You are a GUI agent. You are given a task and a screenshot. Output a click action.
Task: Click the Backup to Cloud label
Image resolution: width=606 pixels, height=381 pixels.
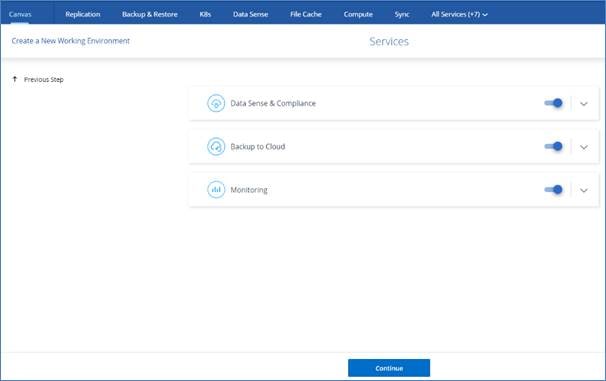(x=258, y=146)
